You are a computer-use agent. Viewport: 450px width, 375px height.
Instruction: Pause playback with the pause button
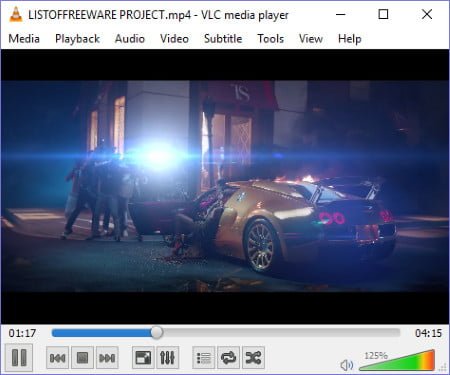click(x=19, y=358)
